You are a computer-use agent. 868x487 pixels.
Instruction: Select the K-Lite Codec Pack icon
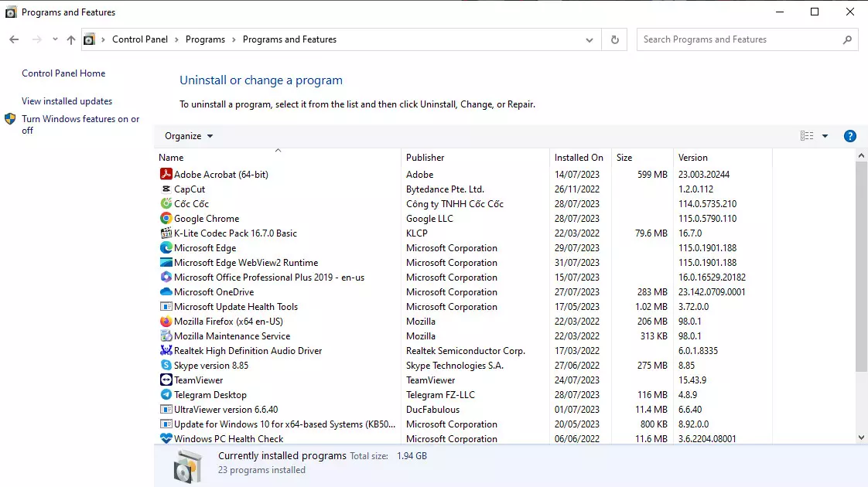pos(166,233)
